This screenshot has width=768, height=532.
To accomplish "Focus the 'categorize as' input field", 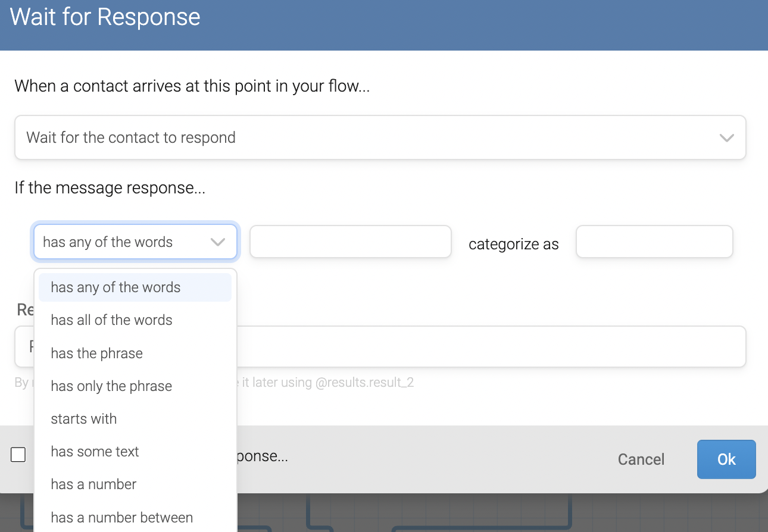I will pos(654,242).
